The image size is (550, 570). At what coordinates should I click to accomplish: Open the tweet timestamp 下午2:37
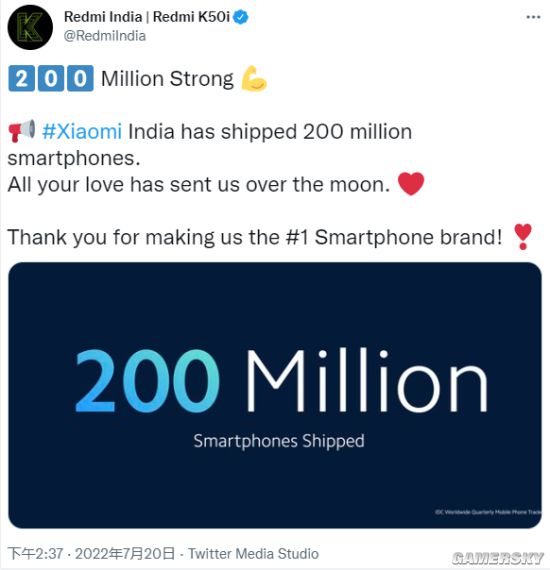pos(35,554)
